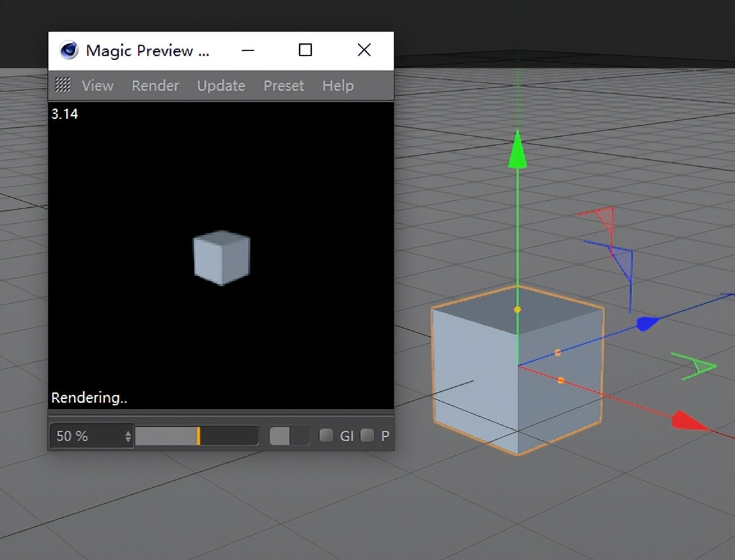This screenshot has width=735, height=560.
Task: Enable the GI checkbox
Action: click(x=326, y=435)
